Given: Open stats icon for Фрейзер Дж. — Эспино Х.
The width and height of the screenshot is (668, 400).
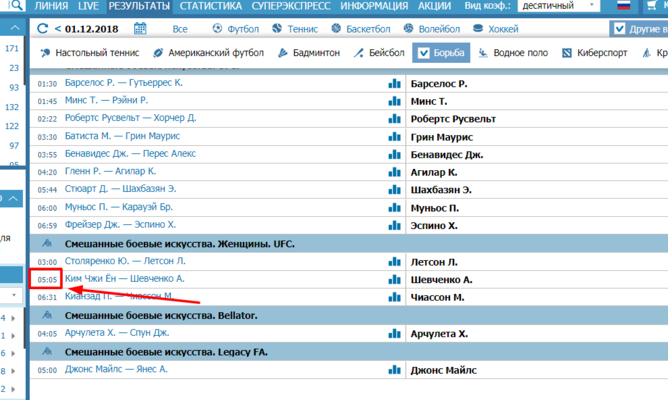Looking at the screenshot, I should pos(394,225).
